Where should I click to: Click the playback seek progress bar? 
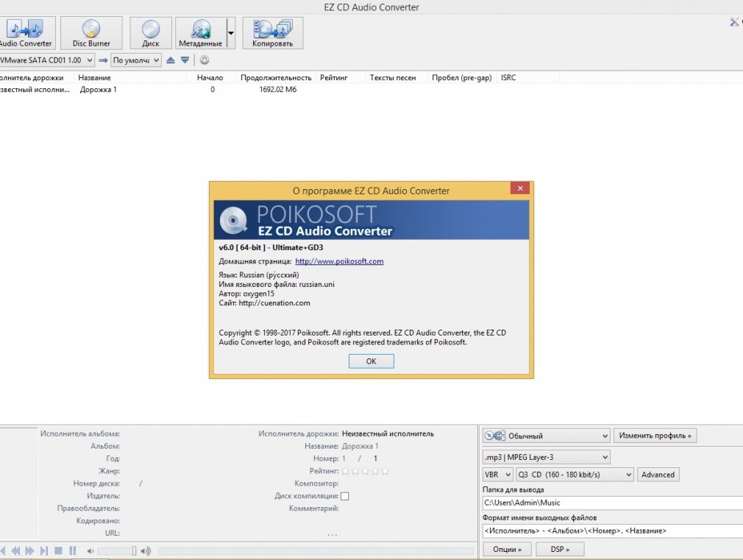coord(316,551)
